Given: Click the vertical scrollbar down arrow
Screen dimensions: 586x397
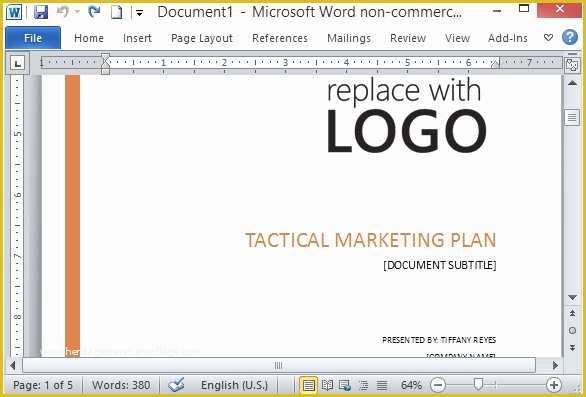Looking at the screenshot, I should click(572, 298).
